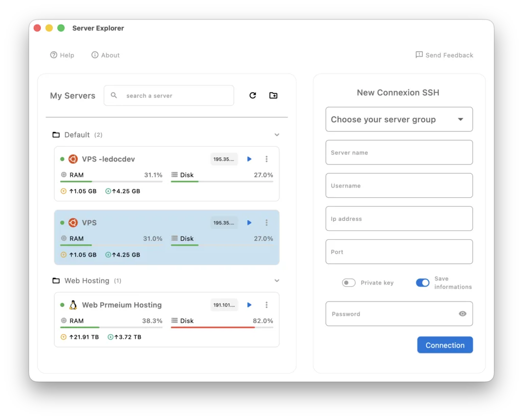Click the create new group folder icon
523x420 pixels.
click(x=273, y=95)
